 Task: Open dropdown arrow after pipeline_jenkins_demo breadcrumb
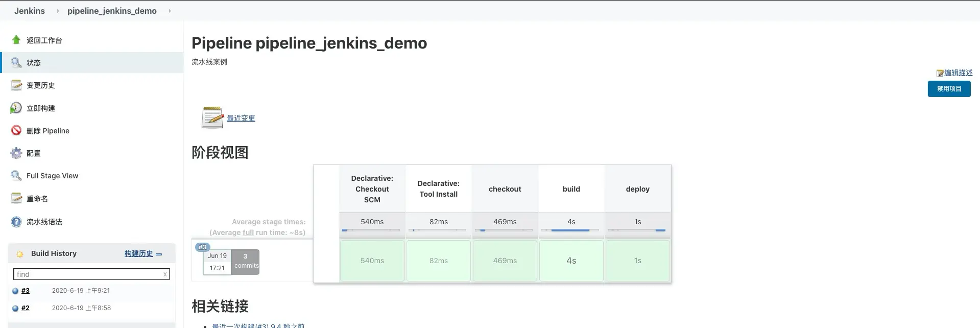tap(170, 11)
